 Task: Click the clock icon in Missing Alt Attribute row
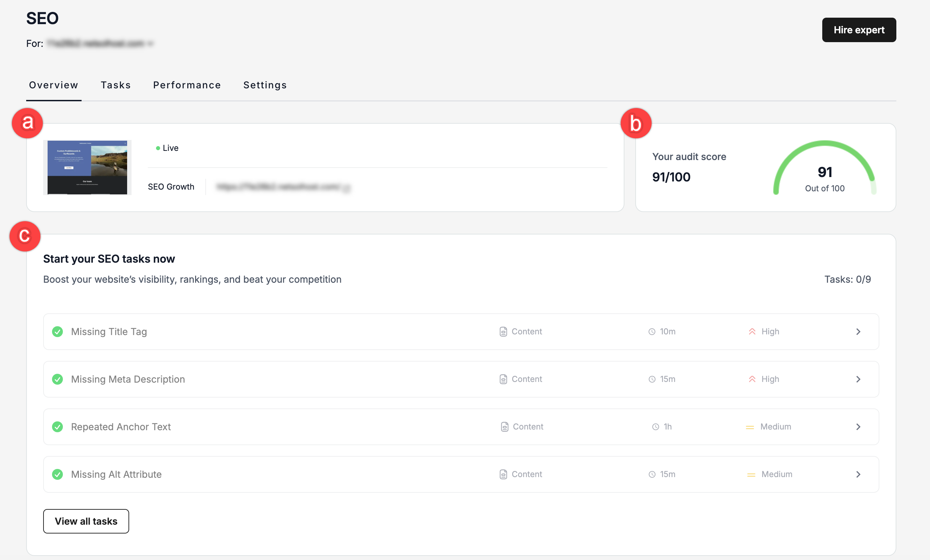tap(652, 474)
